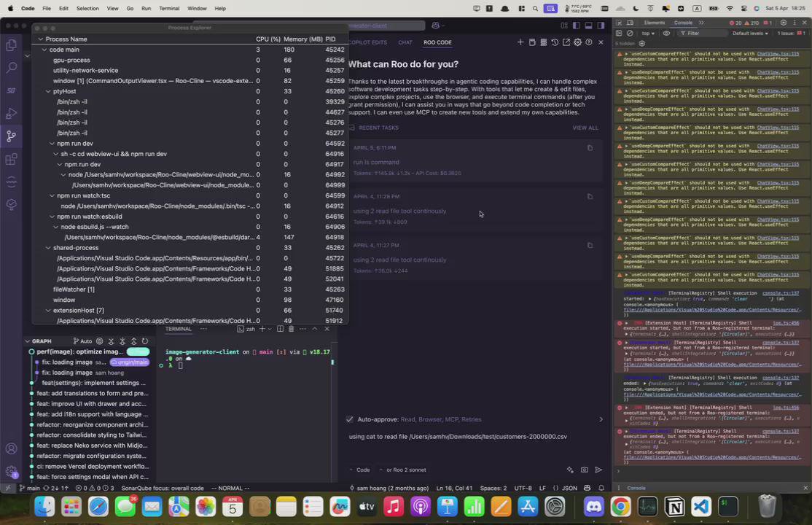Toggle secondary side bar layout icon
The height and width of the screenshot is (525, 812).
coord(601,26)
